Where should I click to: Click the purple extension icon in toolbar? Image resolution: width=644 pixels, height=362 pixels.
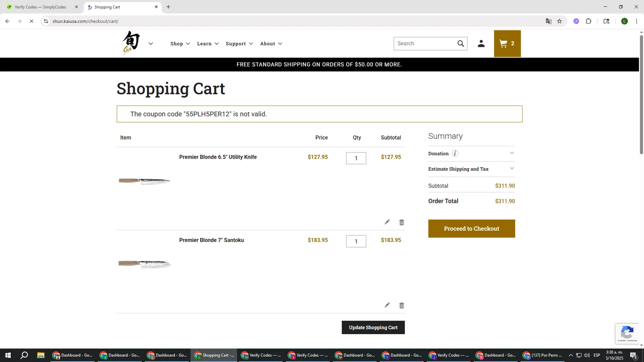click(x=576, y=21)
